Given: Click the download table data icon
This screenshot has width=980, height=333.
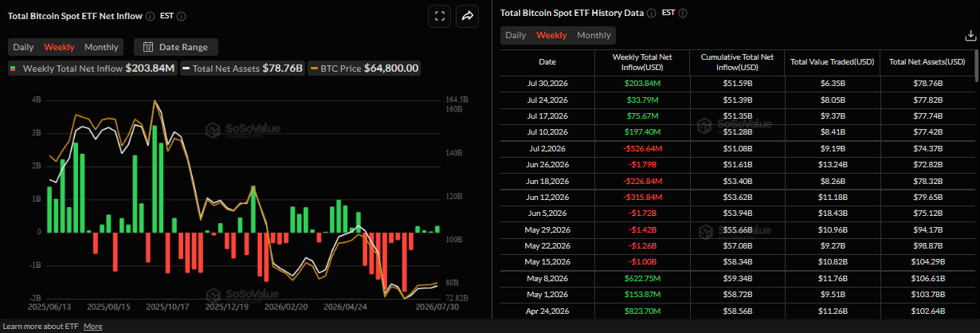Looking at the screenshot, I should click(970, 35).
